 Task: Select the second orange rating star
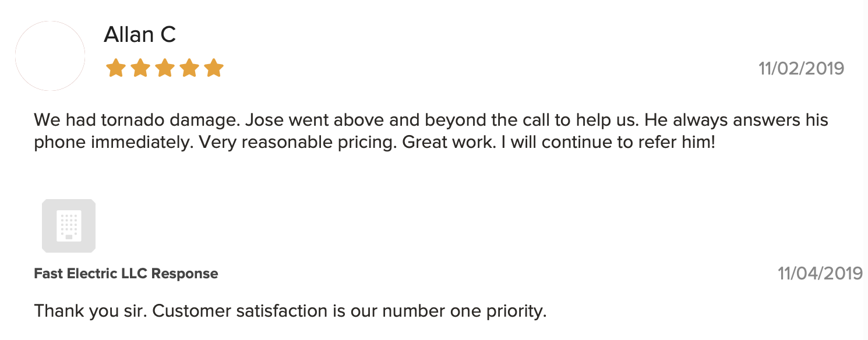140,68
